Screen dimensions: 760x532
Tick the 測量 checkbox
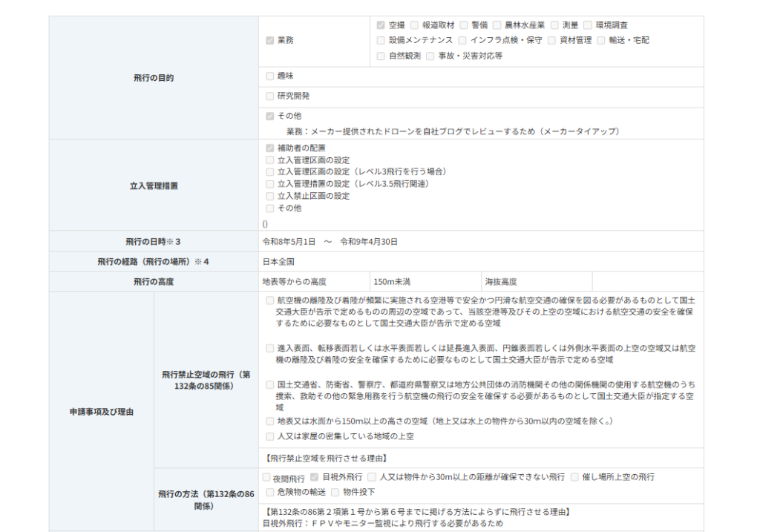click(x=554, y=25)
